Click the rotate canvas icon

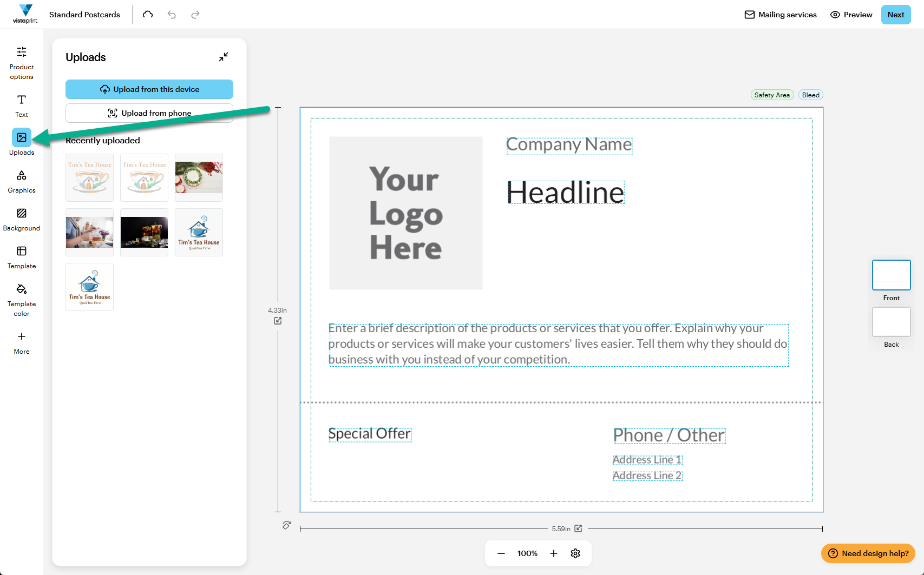click(x=287, y=525)
